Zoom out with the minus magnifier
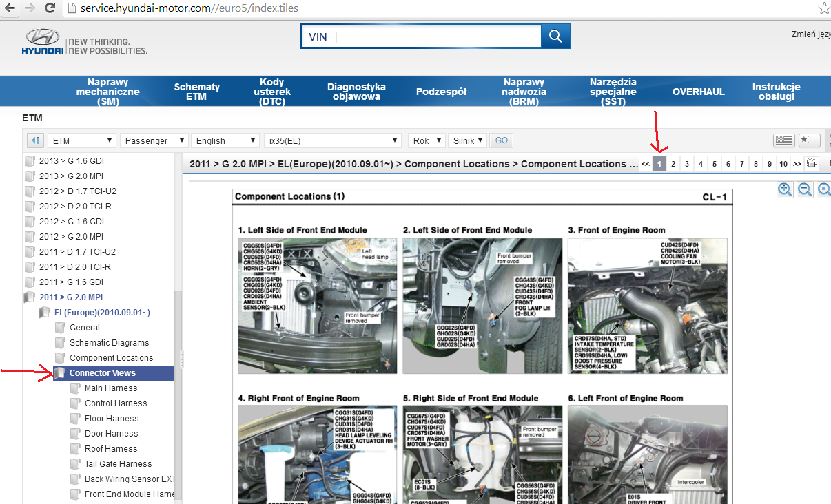The height and width of the screenshot is (504, 831). point(804,190)
